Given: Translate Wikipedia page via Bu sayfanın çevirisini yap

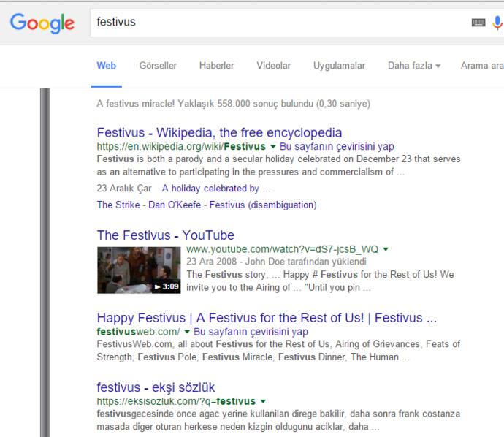Looking at the screenshot, I should point(337,147).
